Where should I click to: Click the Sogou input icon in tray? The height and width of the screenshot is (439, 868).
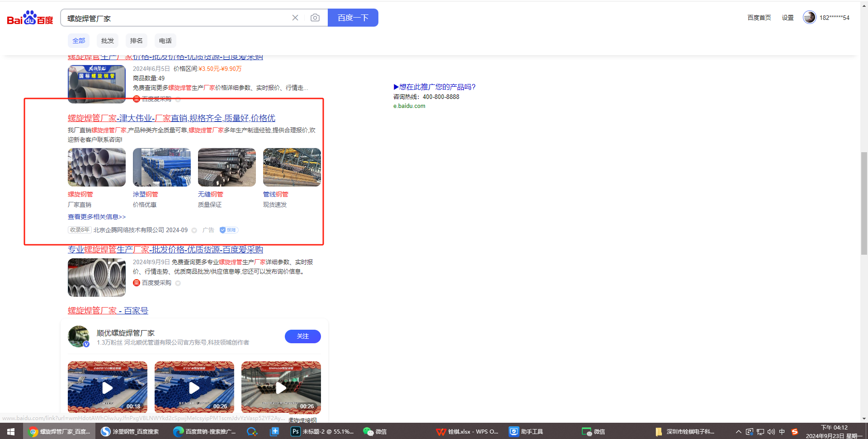(x=794, y=431)
